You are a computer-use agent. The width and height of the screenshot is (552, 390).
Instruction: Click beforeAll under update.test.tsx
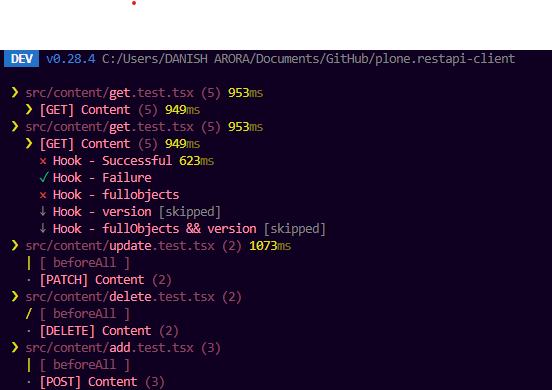tap(84, 263)
